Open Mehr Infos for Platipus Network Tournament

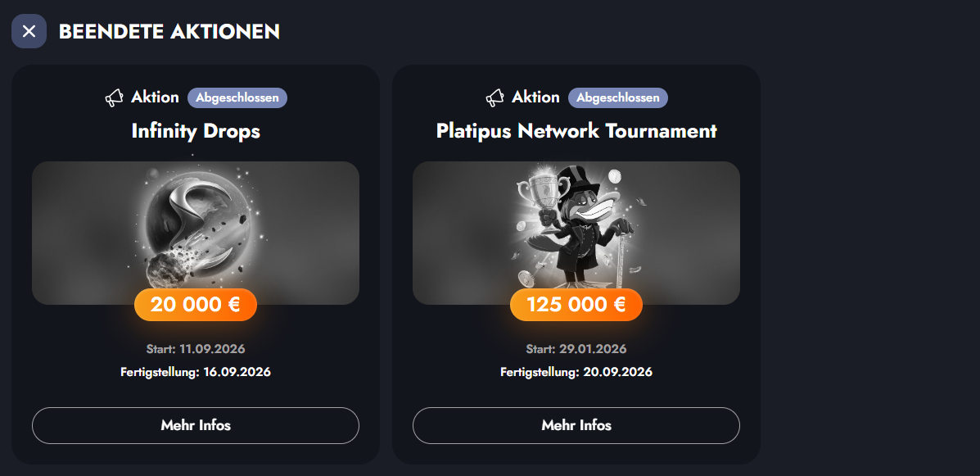tap(576, 425)
